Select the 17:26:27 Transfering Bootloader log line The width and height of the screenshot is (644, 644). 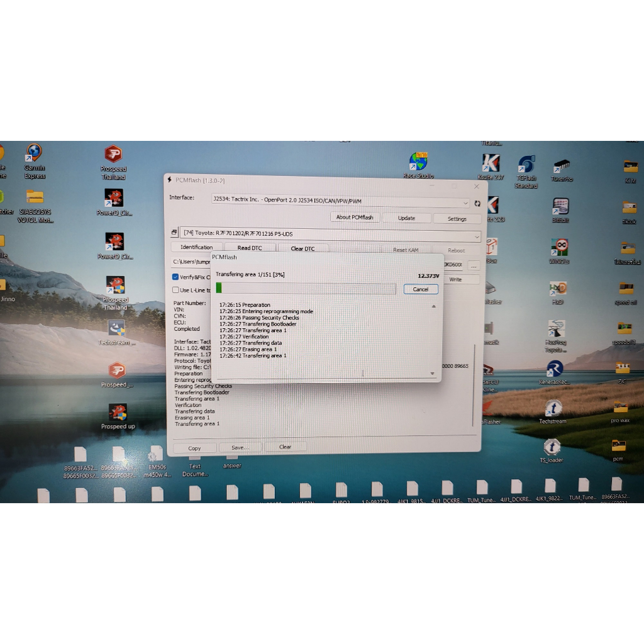[258, 324]
